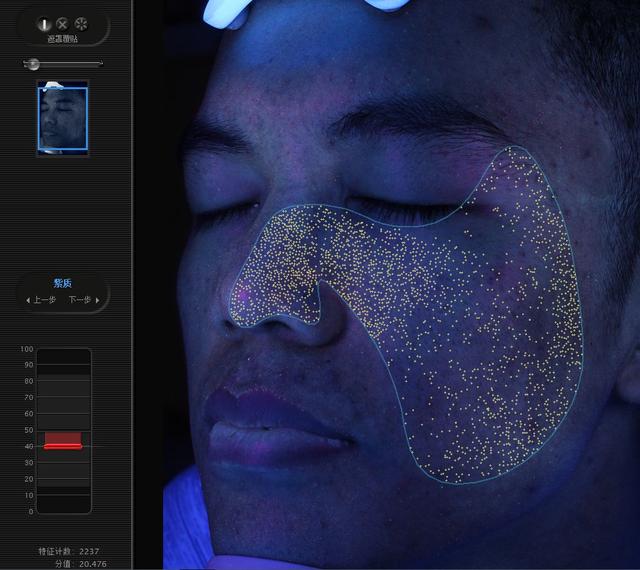
Task: Select the vertical bar mask overlay icon
Action: click(44, 24)
